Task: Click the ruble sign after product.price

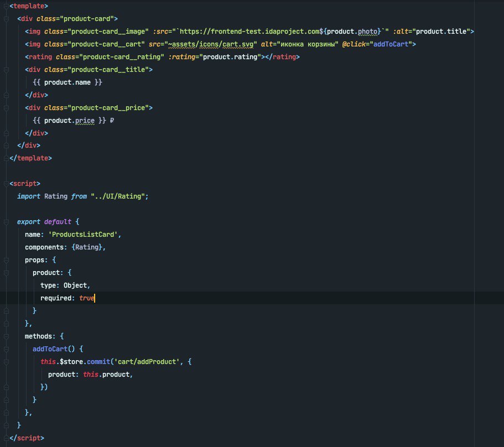Action: tap(112, 121)
